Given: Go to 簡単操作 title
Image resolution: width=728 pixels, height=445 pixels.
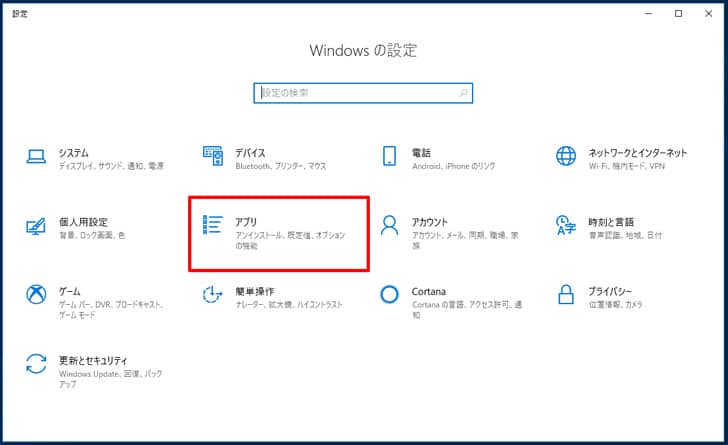Looking at the screenshot, I should click(255, 291).
